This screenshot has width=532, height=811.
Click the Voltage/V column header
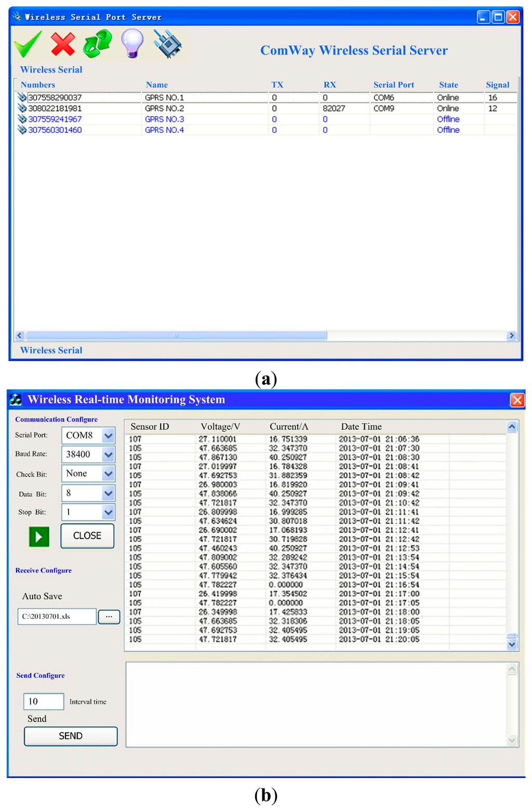click(220, 427)
